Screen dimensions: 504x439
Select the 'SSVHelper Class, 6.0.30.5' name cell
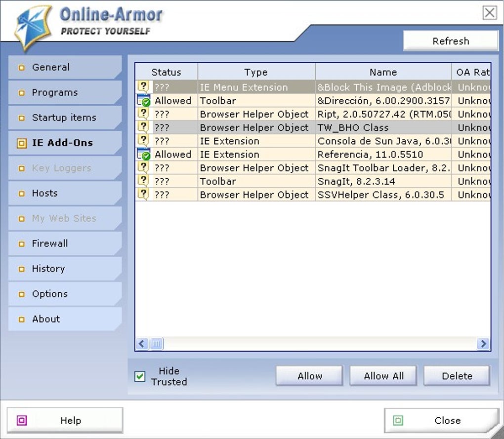(x=383, y=195)
